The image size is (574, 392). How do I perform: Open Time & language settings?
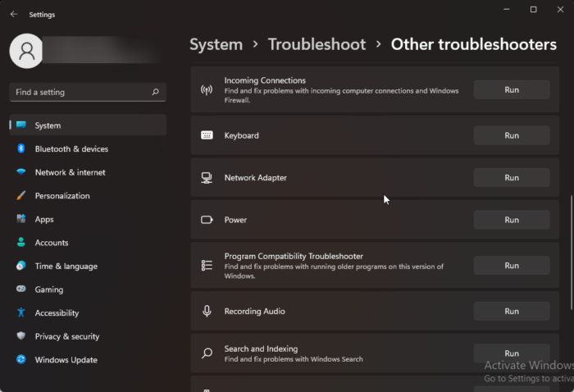click(66, 267)
